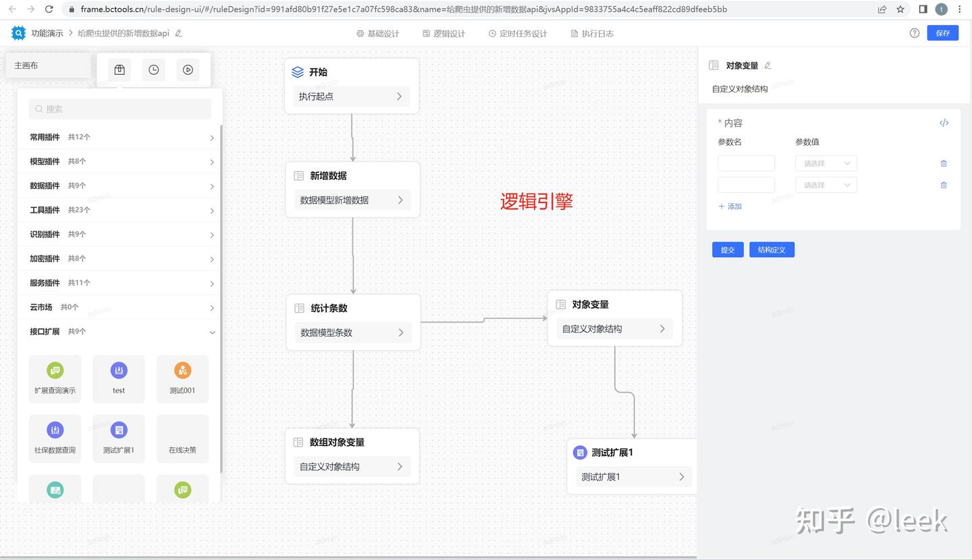The height and width of the screenshot is (560, 972).
Task: Choose the 测试001 plugin icon
Action: (182, 370)
